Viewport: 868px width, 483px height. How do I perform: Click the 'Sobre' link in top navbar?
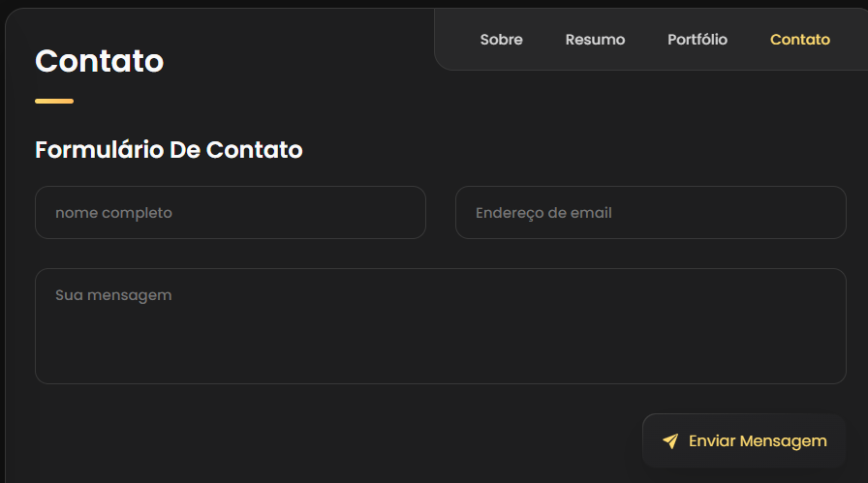pos(501,40)
